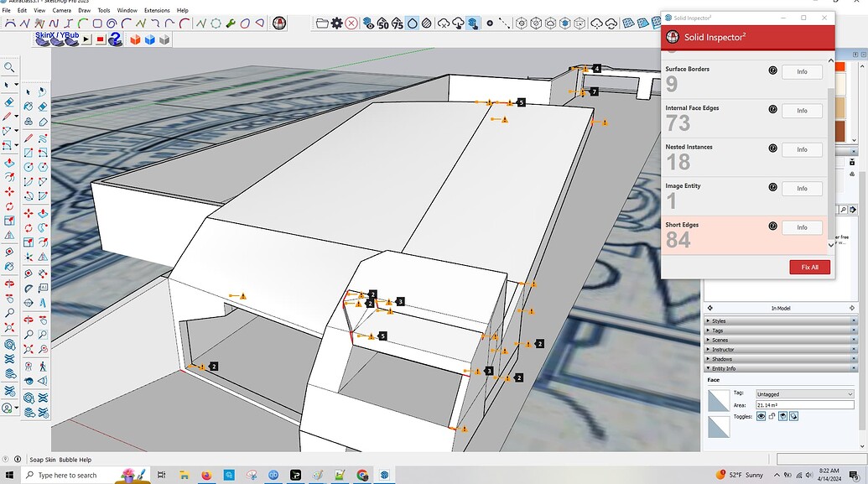The width and height of the screenshot is (868, 484).
Task: Select the Zoom tool in the left toolbar
Action: pos(10,65)
